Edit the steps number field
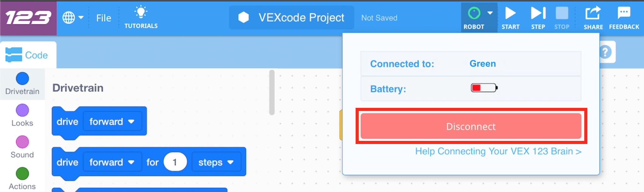The image size is (644, 192). 175,162
